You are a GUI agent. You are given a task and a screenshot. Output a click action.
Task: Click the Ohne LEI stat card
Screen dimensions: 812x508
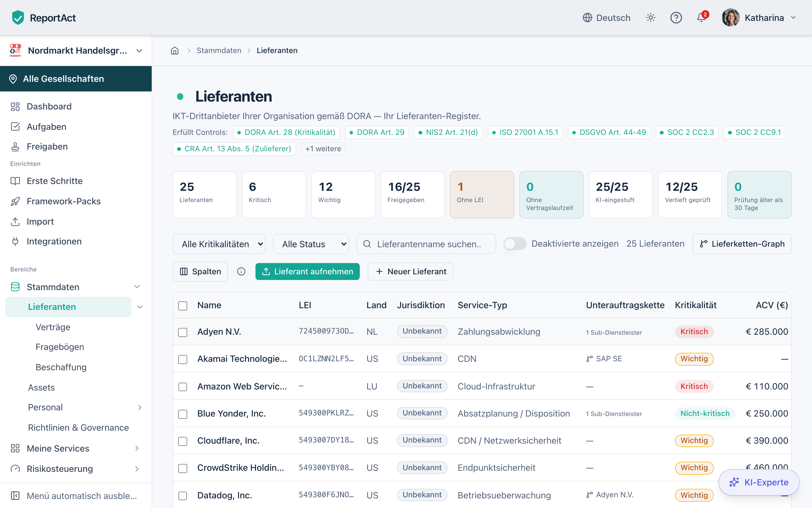pyautogui.click(x=482, y=194)
